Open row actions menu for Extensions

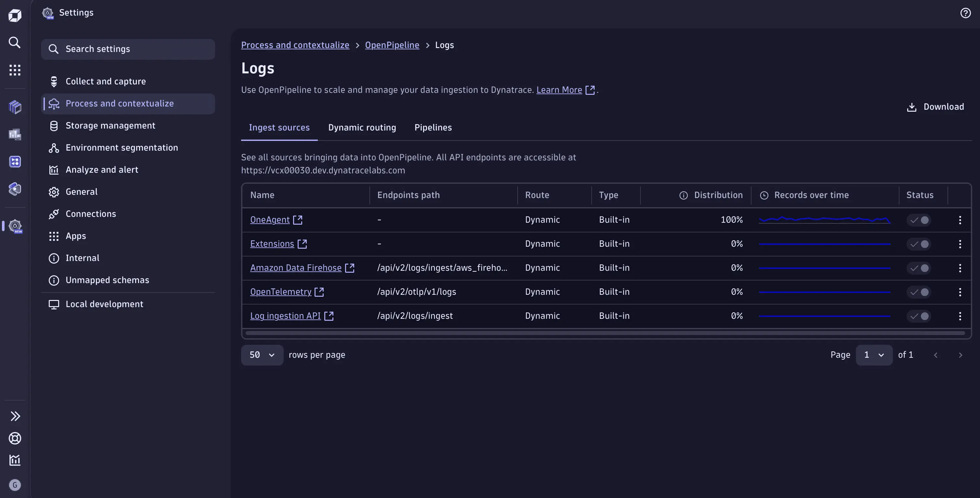[x=960, y=244]
